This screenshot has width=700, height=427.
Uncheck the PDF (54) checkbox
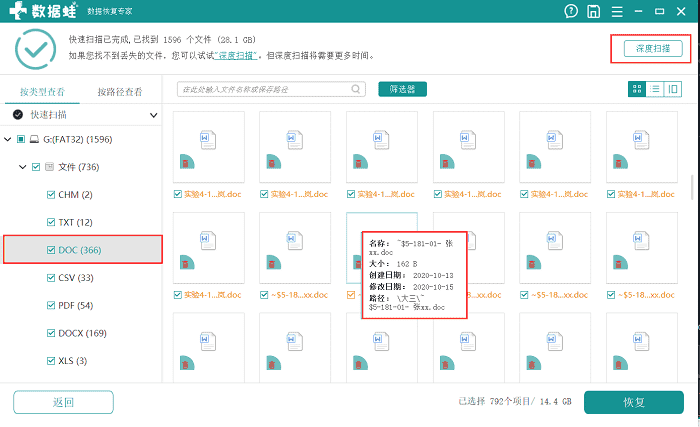click(51, 306)
